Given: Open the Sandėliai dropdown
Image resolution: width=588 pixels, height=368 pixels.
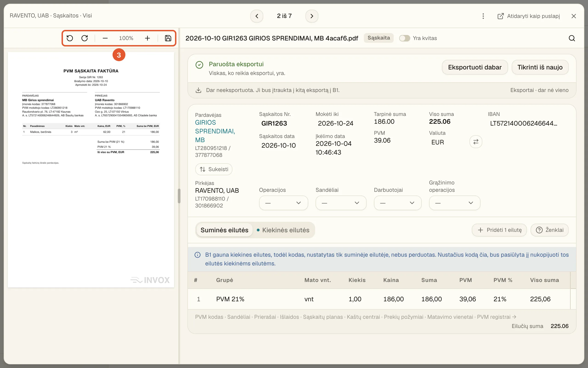Looking at the screenshot, I should 341,203.
